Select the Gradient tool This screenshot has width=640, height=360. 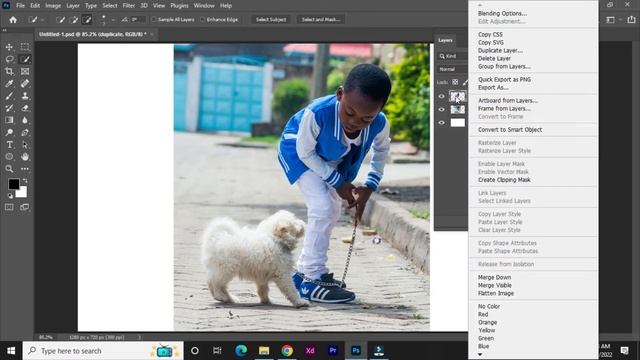(x=9, y=120)
